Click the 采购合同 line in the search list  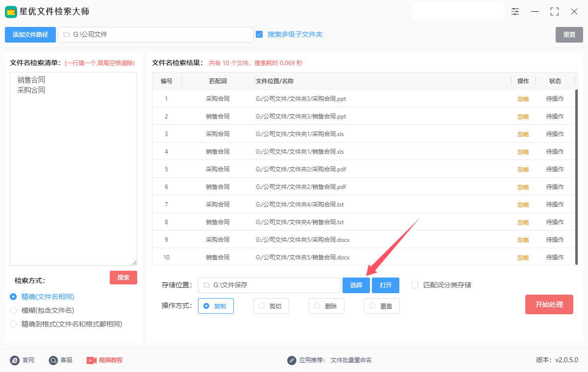click(31, 91)
